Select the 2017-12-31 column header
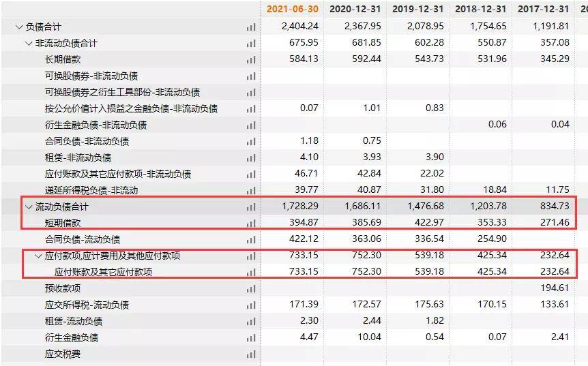Image resolution: width=588 pixels, height=366 pixels. point(544,10)
